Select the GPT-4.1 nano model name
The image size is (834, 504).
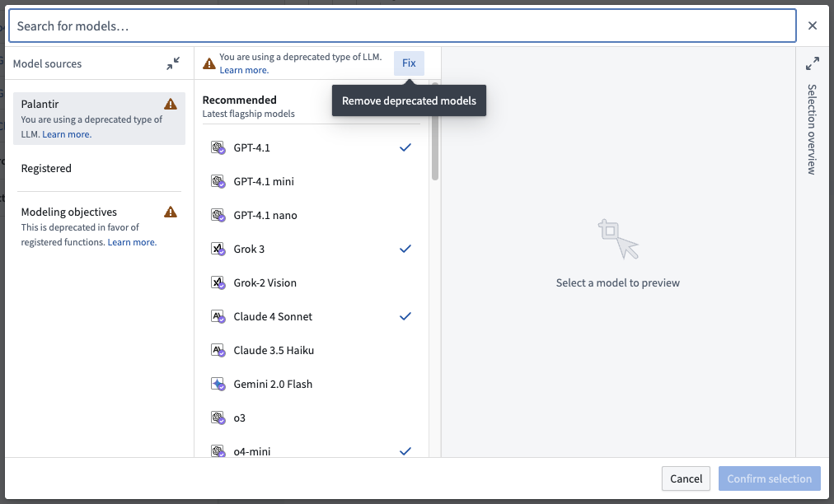[x=265, y=215]
